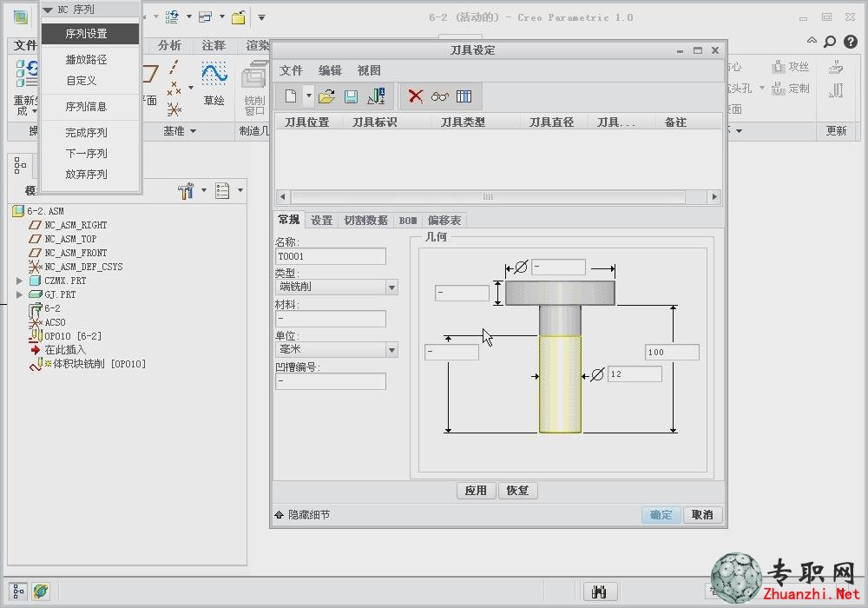Click the 应用 button
Viewport: 868px width, 608px height.
tap(476, 491)
